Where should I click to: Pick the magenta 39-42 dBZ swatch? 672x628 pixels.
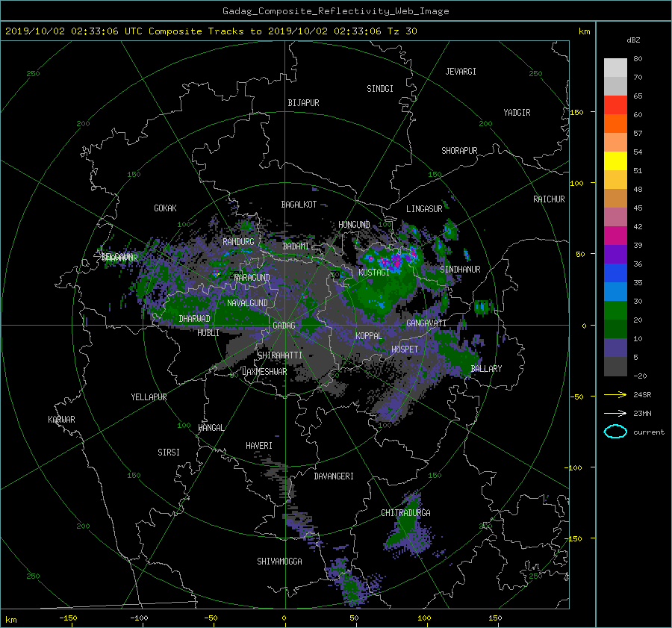615,235
